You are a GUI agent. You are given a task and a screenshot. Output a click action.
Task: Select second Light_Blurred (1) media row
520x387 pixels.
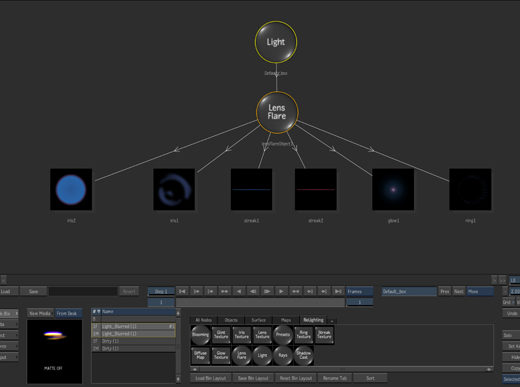pos(133,334)
